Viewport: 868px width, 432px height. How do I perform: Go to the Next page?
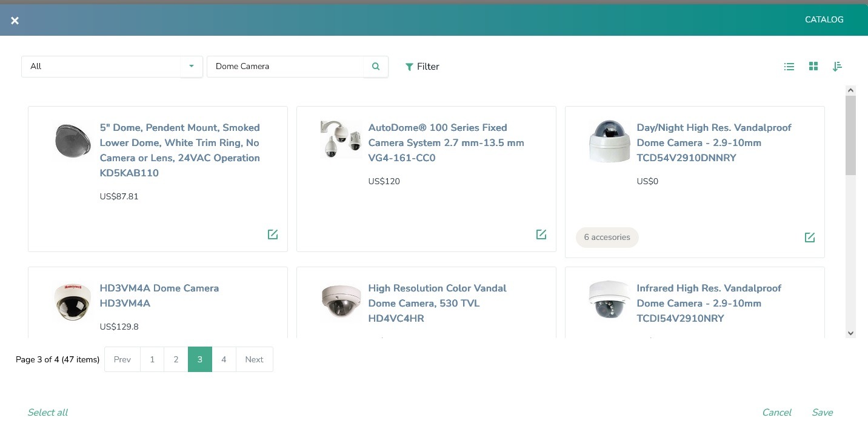(x=254, y=359)
